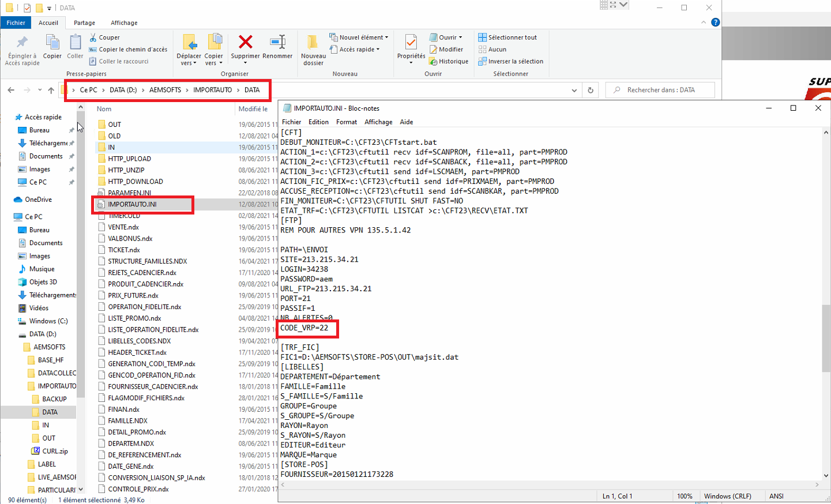Click the Renommer rename icon
Viewport: 831px width, 504px height.
pyautogui.click(x=277, y=43)
